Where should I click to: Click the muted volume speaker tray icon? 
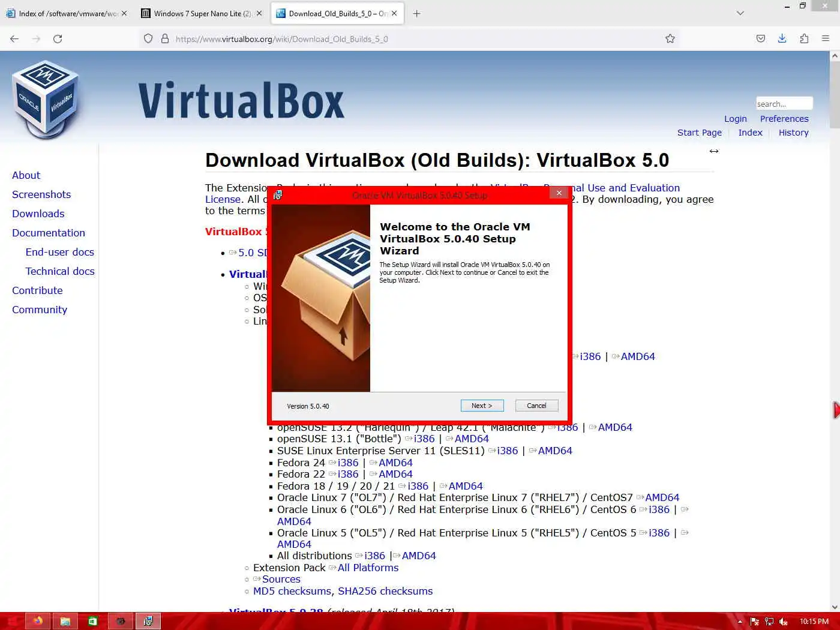coord(783,622)
